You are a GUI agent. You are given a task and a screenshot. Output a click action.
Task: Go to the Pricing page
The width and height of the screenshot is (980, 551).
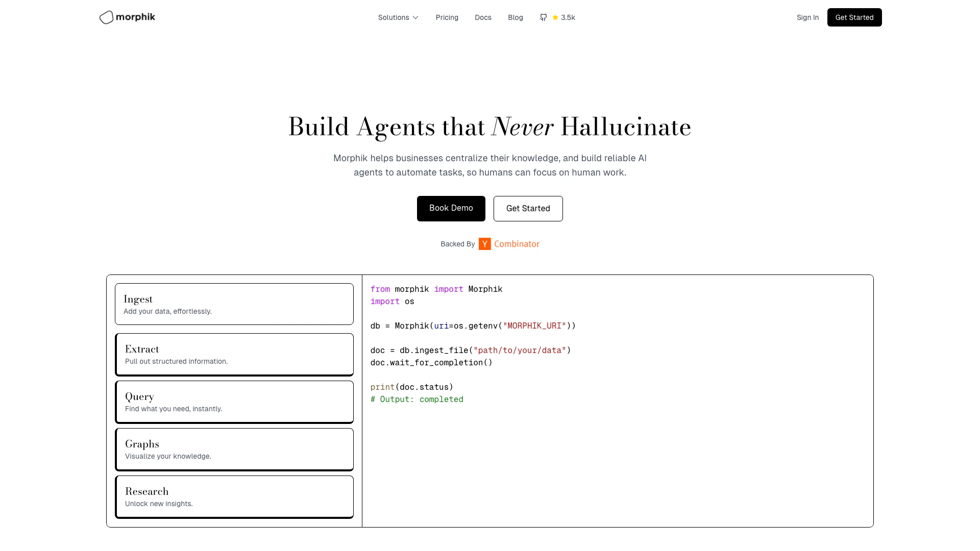(x=447, y=17)
